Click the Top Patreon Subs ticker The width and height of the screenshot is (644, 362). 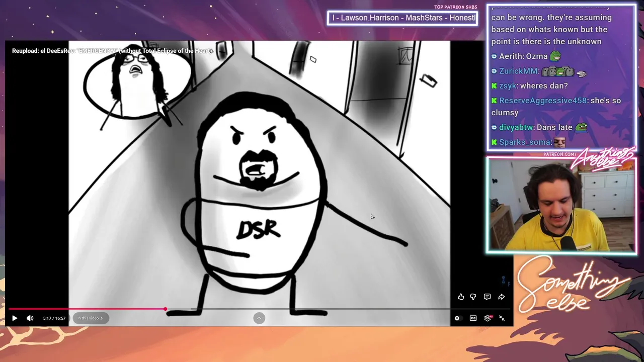403,18
